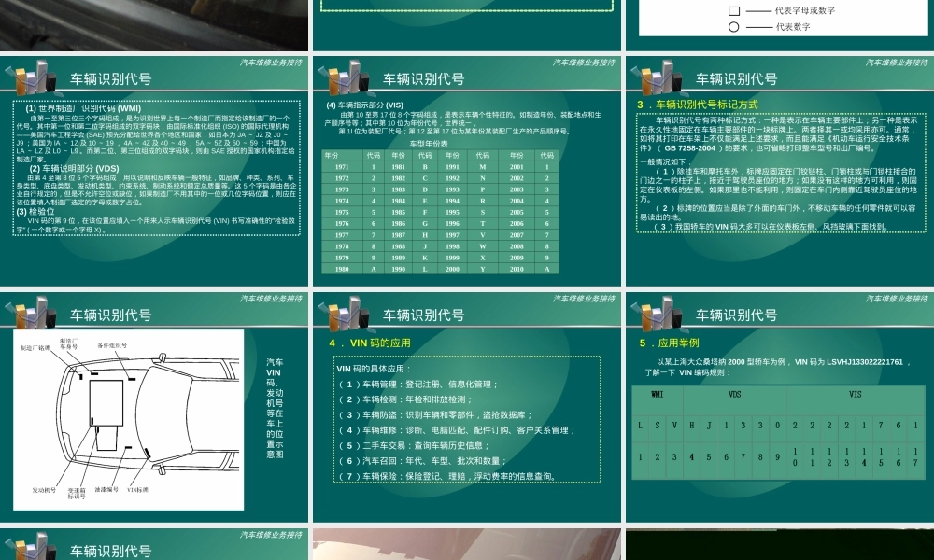Viewport: 934px width, 560px height.
Task: Click item （4）车辆维修 in the list
Action: 457,430
